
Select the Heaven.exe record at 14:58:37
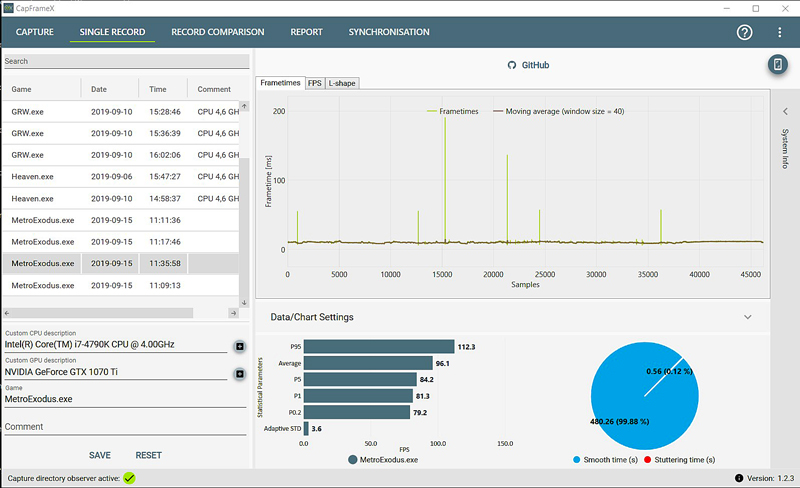(x=121, y=199)
